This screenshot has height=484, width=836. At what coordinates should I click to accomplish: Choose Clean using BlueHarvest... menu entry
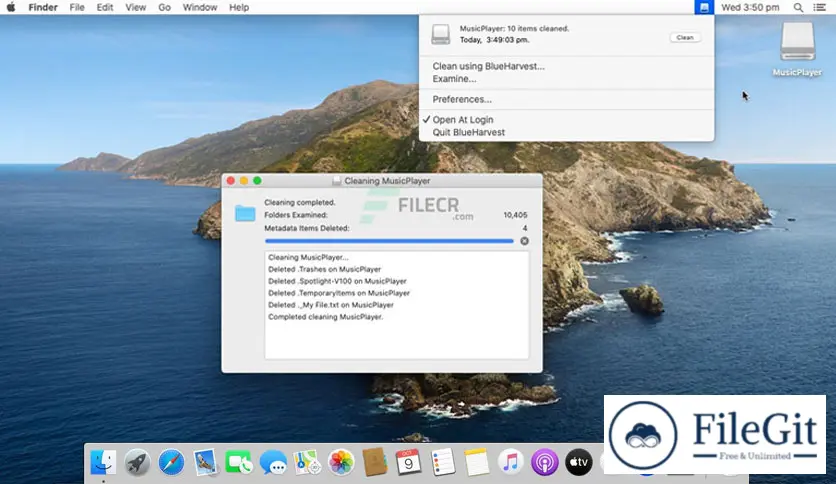[x=488, y=66]
